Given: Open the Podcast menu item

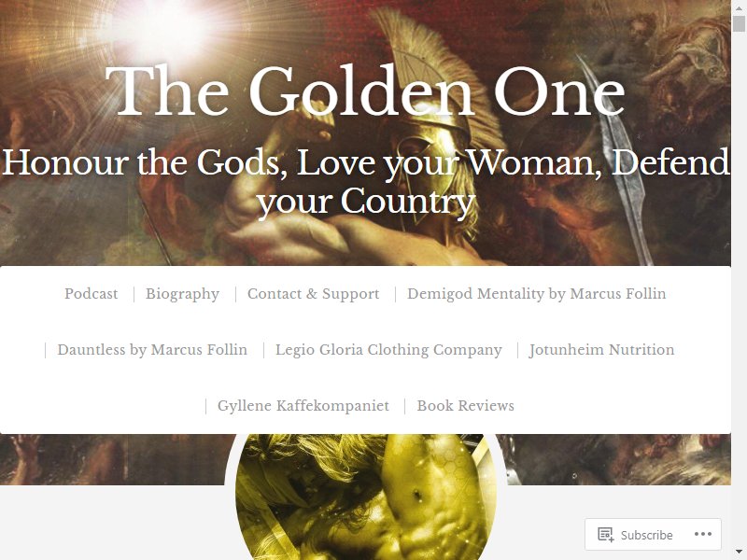Looking at the screenshot, I should [91, 294].
